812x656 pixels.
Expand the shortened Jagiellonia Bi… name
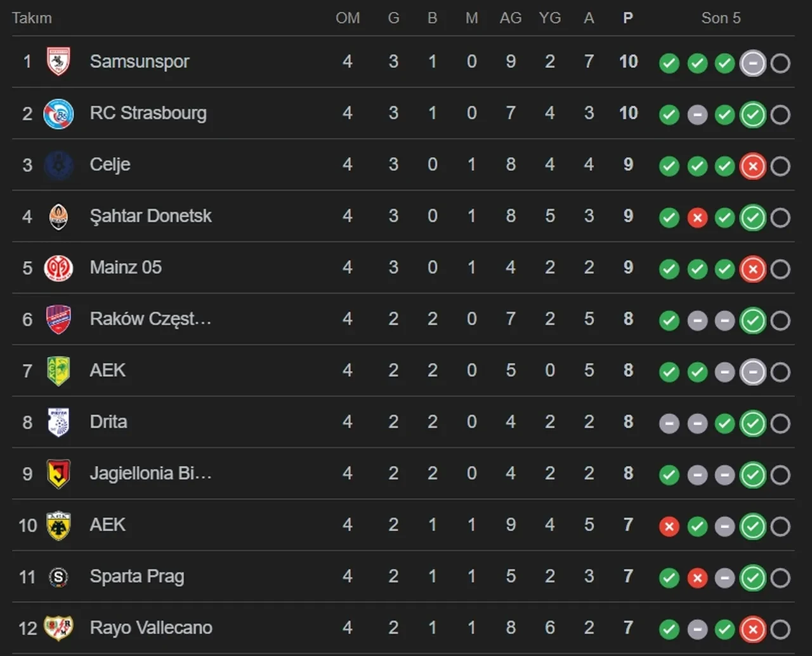(151, 474)
